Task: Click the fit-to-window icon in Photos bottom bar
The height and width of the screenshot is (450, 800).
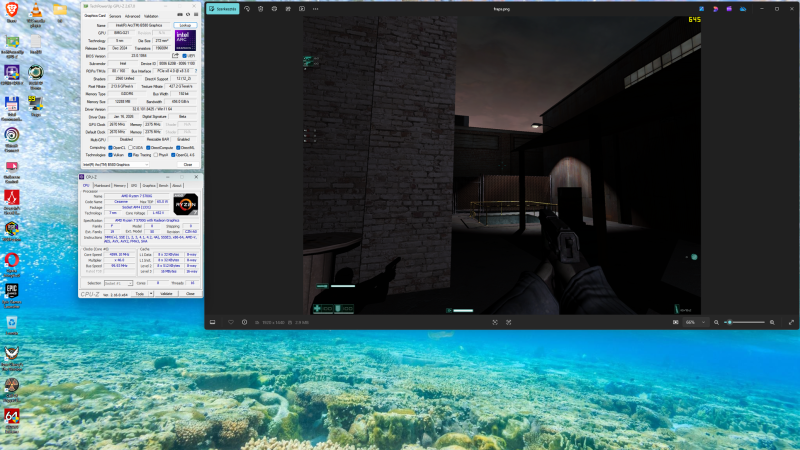Action: click(x=495, y=322)
